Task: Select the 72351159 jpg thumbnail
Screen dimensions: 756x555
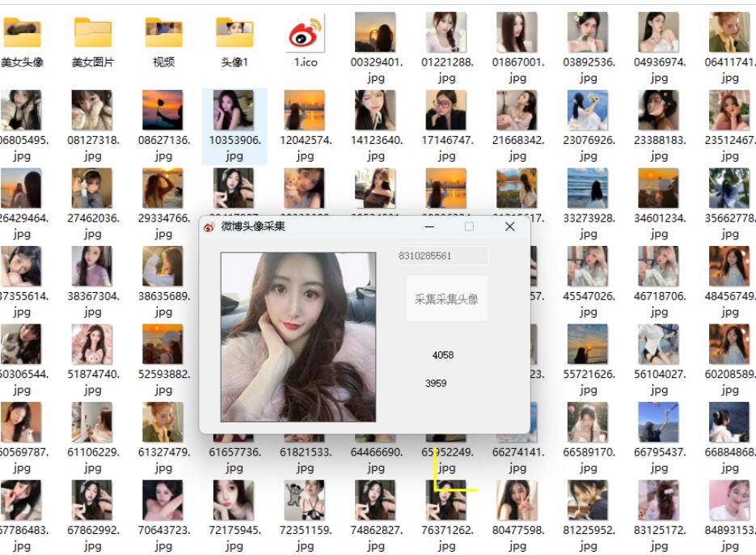Action: tap(305, 501)
